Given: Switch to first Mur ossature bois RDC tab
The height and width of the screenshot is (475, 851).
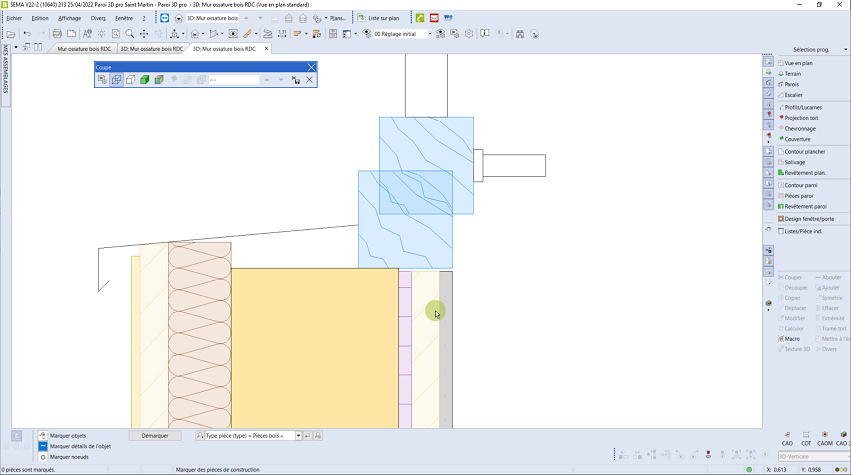Looking at the screenshot, I should pos(84,48).
